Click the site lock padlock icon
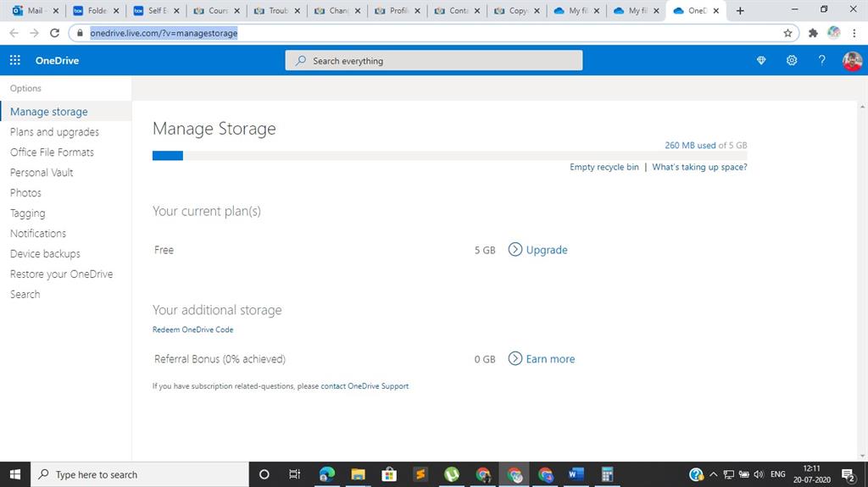This screenshot has height=487, width=868. (81, 33)
